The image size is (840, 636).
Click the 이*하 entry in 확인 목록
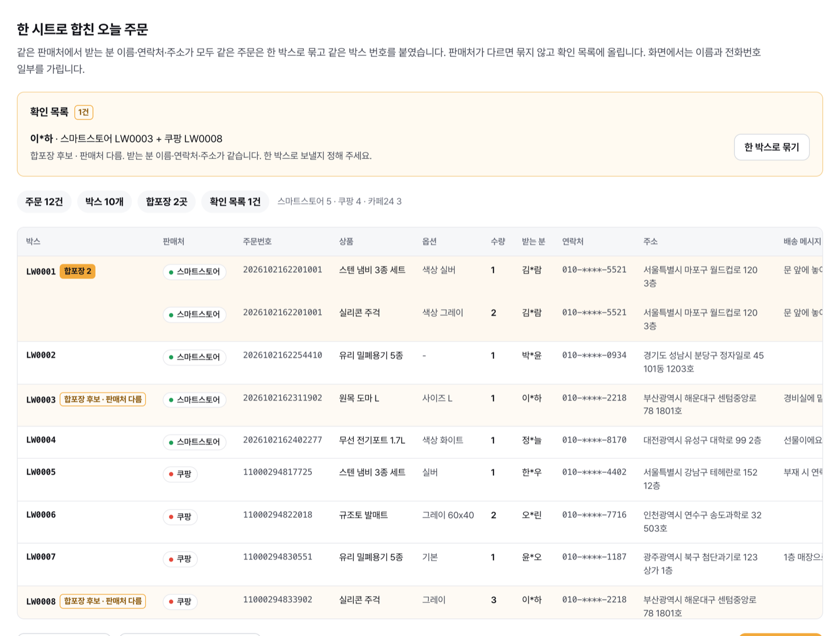pos(126,139)
